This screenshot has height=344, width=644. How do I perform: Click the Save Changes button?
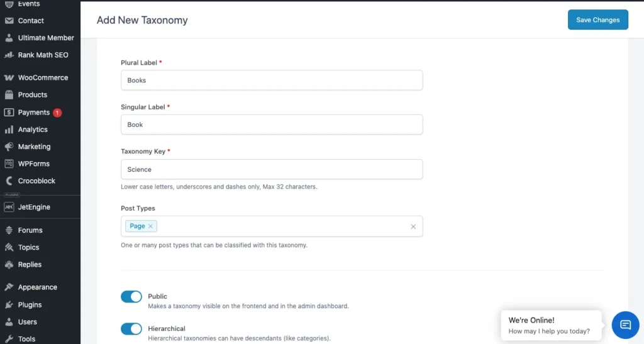[597, 19]
